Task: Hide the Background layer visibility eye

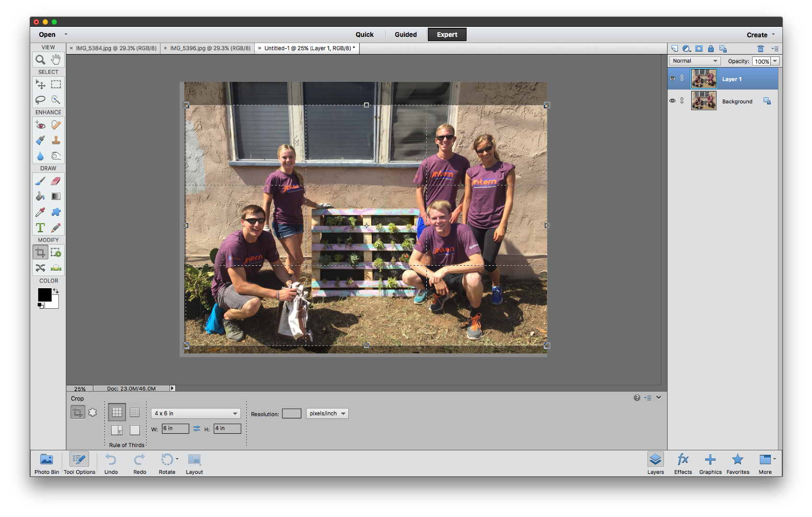Action: coord(673,101)
